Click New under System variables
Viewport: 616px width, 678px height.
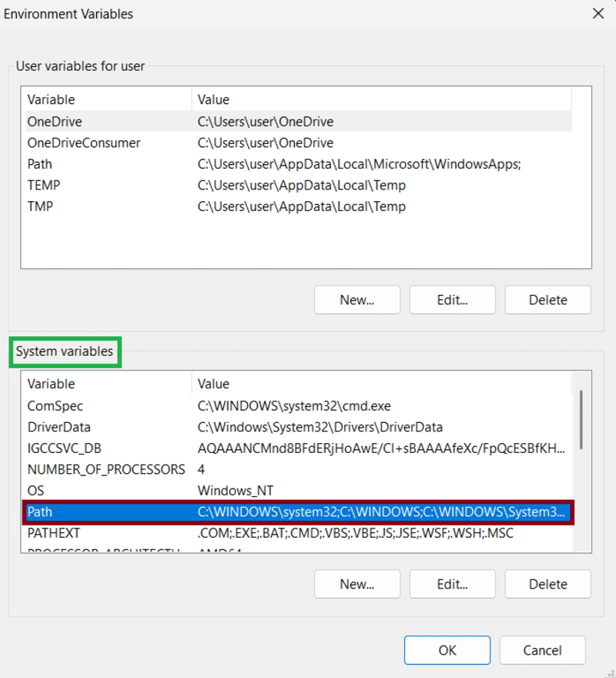[357, 584]
